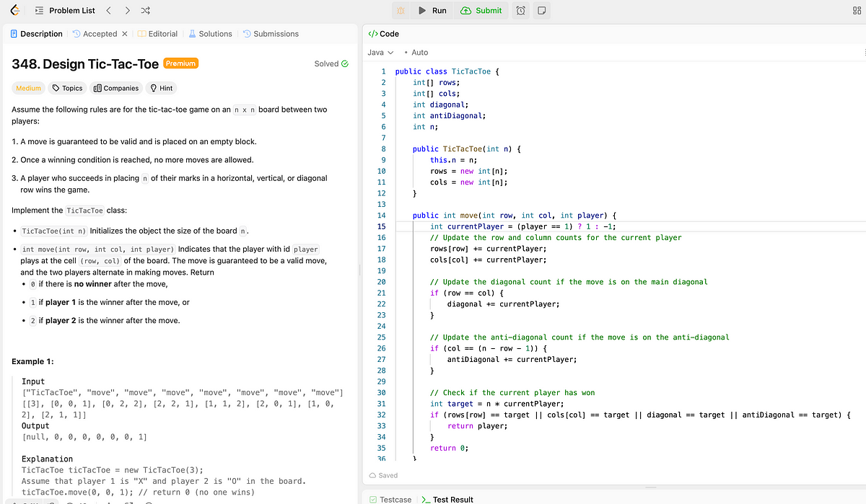Go to the next problem arrow
The height and width of the screenshot is (504, 866).
click(x=127, y=10)
